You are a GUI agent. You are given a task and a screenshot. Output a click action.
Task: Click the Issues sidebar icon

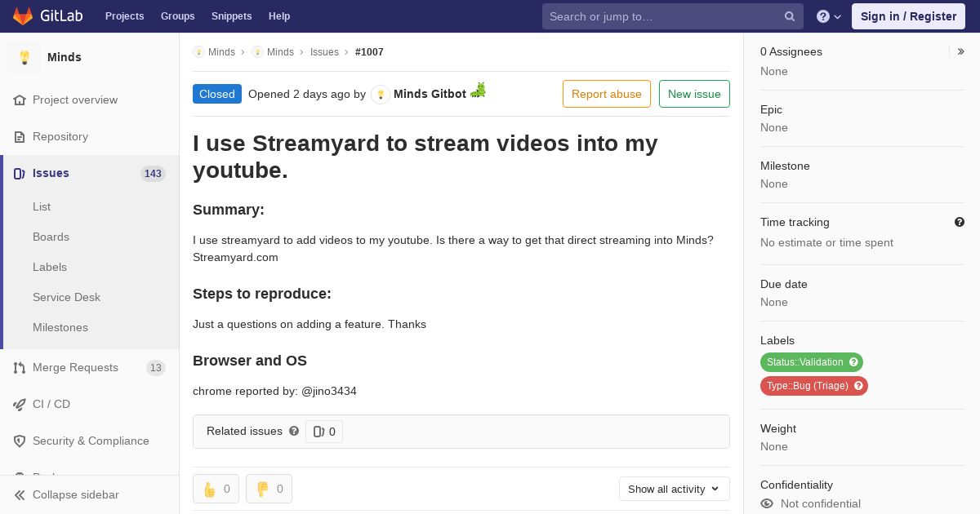[20, 173]
